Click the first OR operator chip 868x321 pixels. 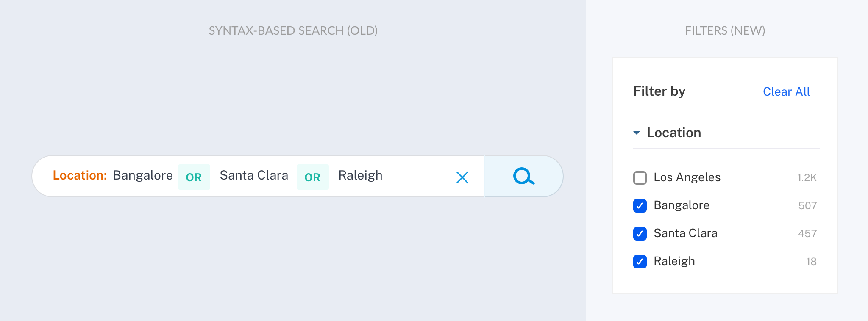(x=194, y=177)
